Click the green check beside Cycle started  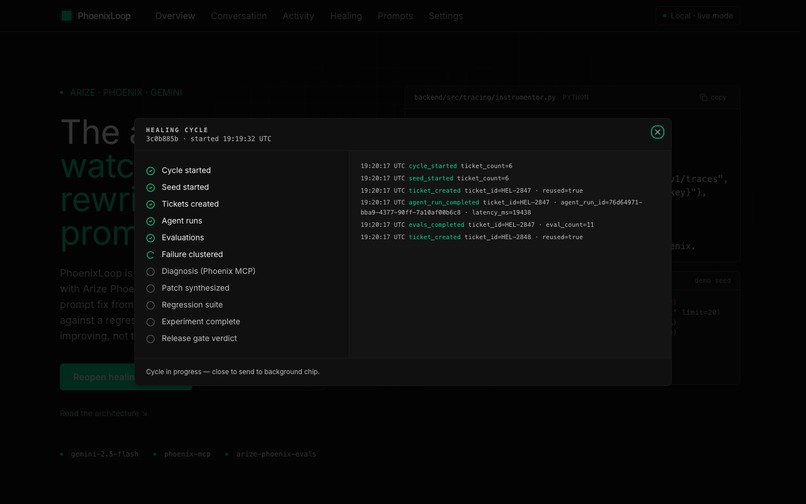tap(151, 171)
